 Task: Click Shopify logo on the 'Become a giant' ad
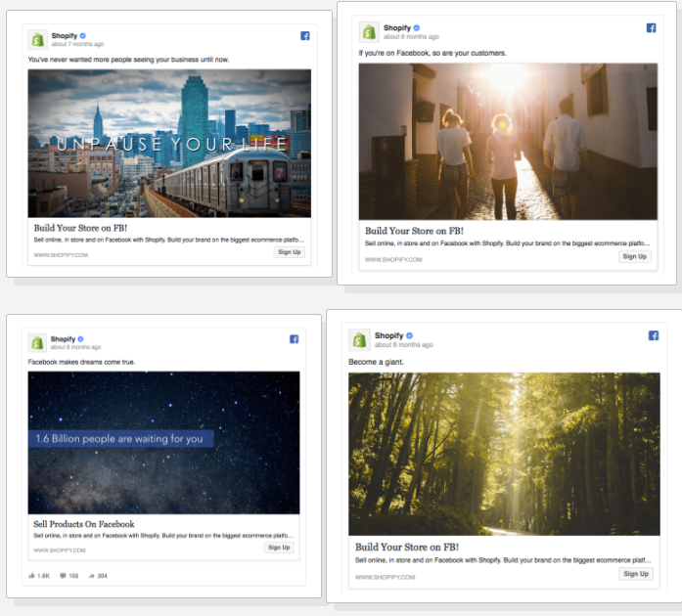(359, 339)
